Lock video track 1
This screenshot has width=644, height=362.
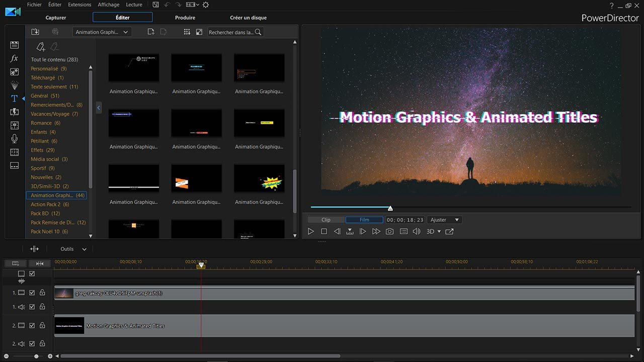[x=42, y=292]
